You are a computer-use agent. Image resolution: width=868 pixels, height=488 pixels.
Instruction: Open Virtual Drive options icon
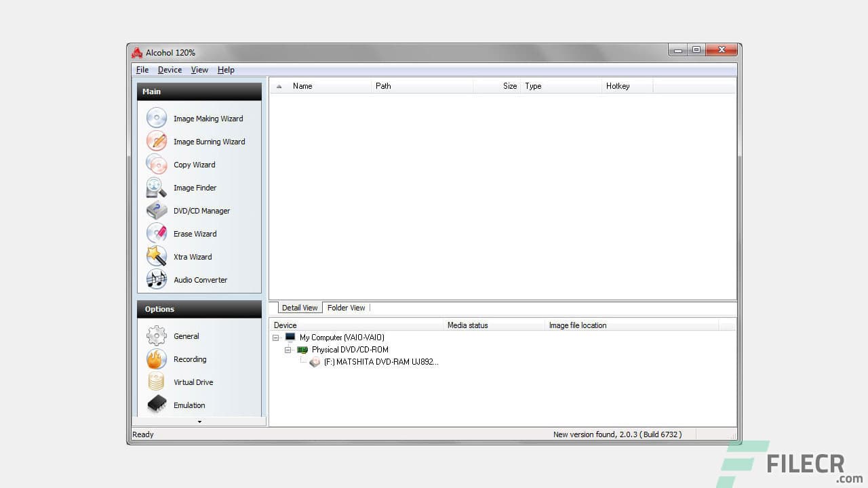[x=157, y=382]
